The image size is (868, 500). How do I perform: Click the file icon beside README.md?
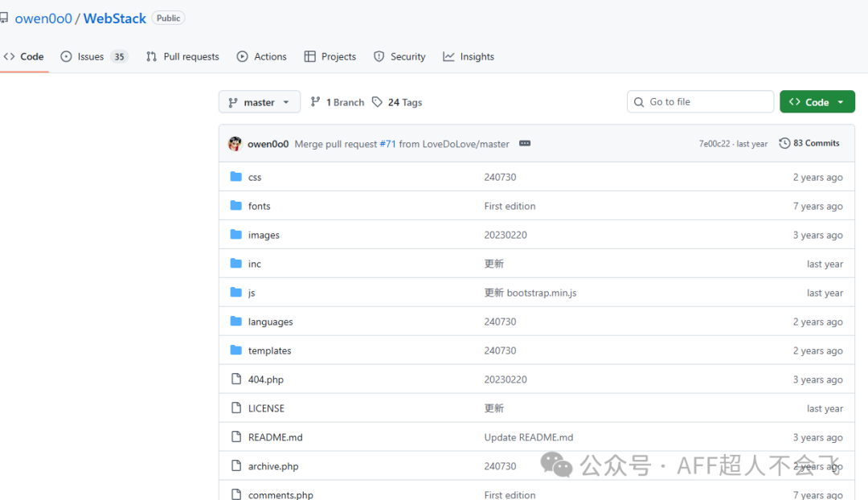(236, 436)
